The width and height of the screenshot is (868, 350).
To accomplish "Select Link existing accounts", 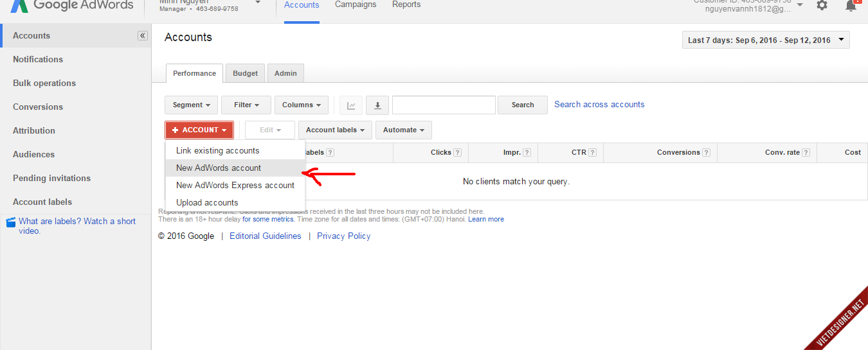I will (235, 151).
